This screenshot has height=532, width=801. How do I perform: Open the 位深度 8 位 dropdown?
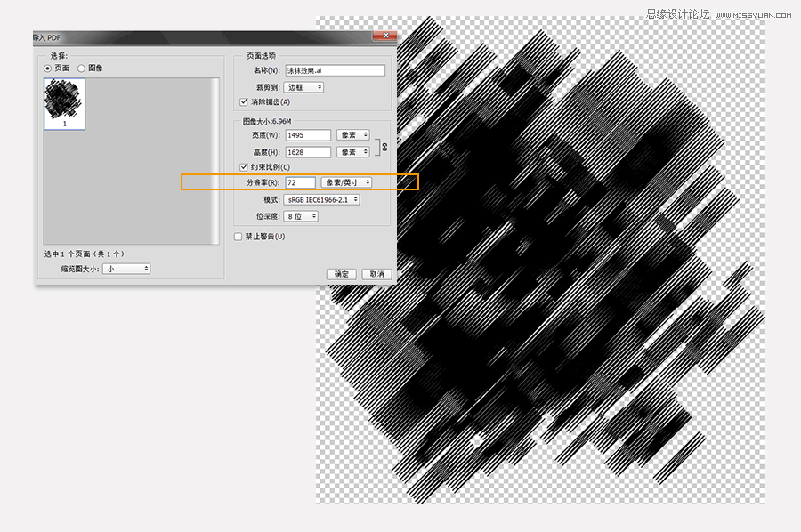tap(302, 216)
